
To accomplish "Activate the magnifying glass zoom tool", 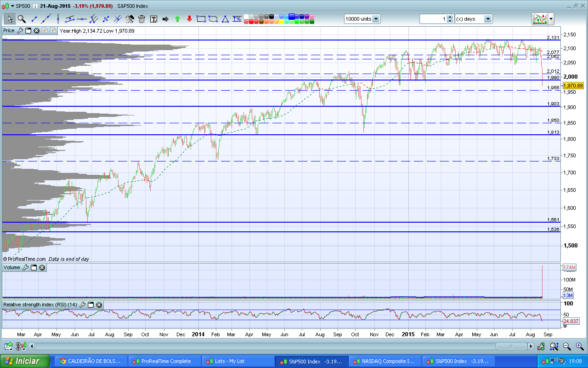I will 22,19.
